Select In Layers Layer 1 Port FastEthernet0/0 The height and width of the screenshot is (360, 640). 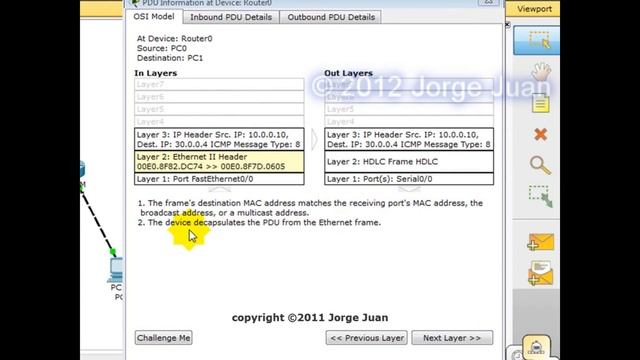coord(219,179)
